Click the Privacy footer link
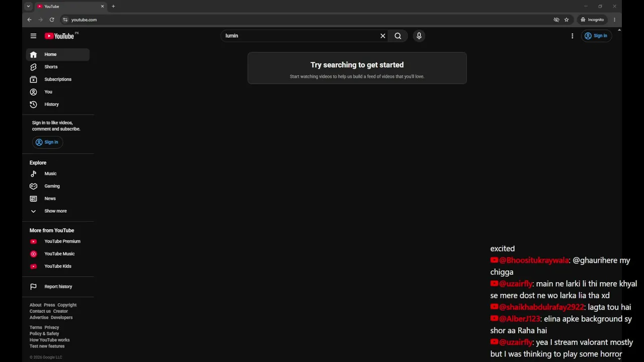The width and height of the screenshot is (644, 362). point(52,328)
